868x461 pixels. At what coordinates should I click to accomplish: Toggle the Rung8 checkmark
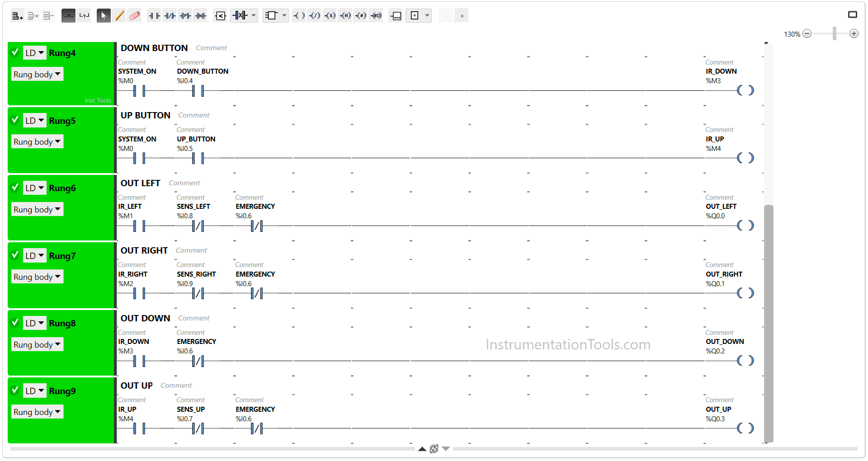(x=15, y=322)
